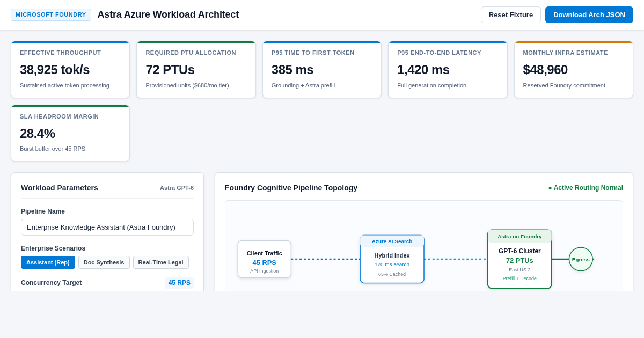
Task: Click the East US 2 region label
Action: click(x=519, y=270)
